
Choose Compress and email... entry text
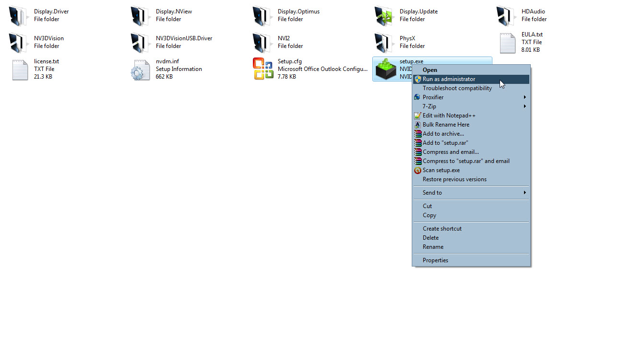tap(451, 152)
